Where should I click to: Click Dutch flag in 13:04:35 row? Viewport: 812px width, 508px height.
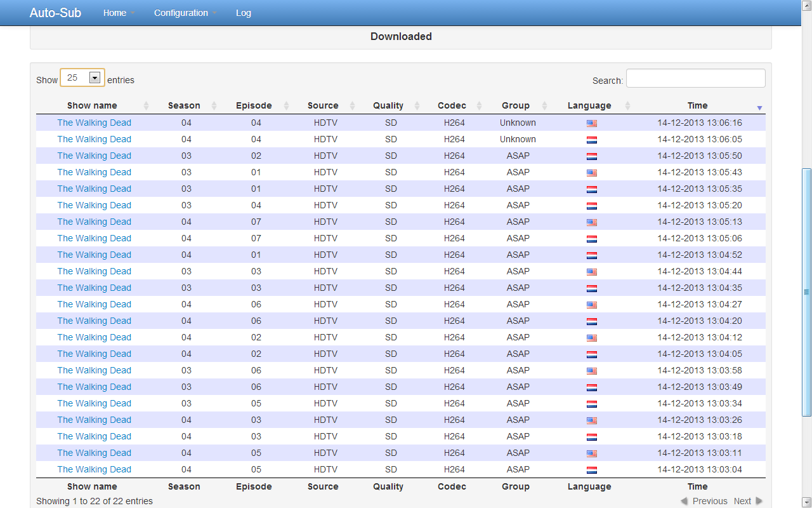click(592, 288)
